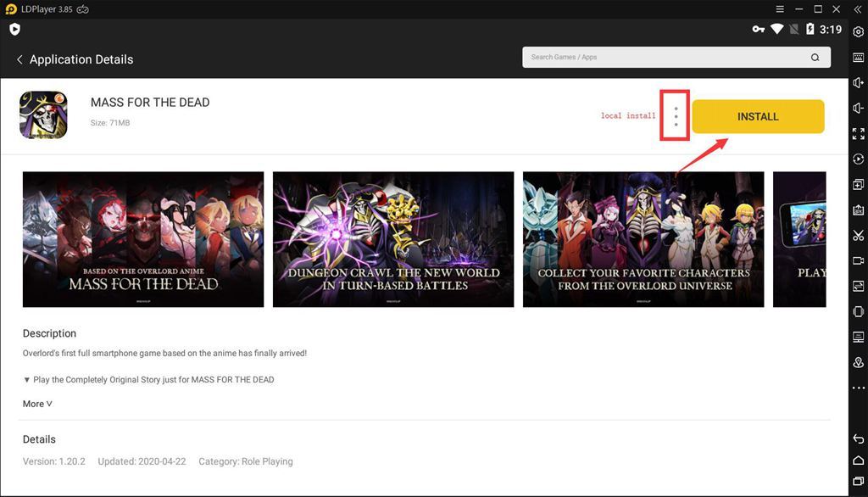Increase volume using sidebar speaker plus

pos(858,82)
